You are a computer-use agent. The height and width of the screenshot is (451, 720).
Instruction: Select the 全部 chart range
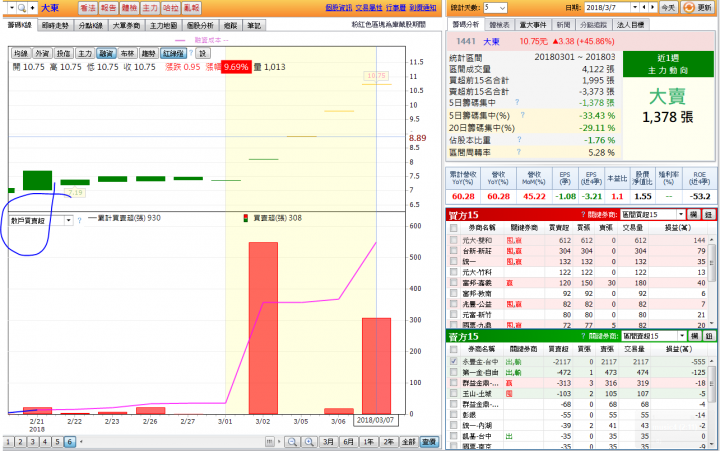[409, 442]
